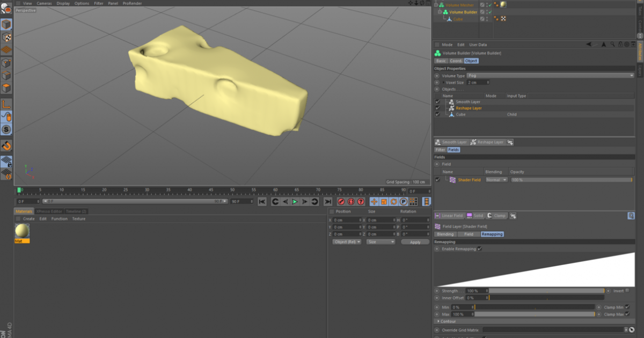Uncheck the Clamp Min checkbox
This screenshot has height=338, width=644.
pyautogui.click(x=626, y=307)
